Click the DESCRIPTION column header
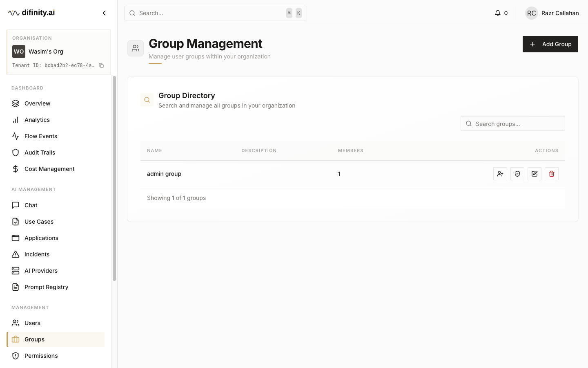Image resolution: width=588 pixels, height=368 pixels. [x=259, y=150]
